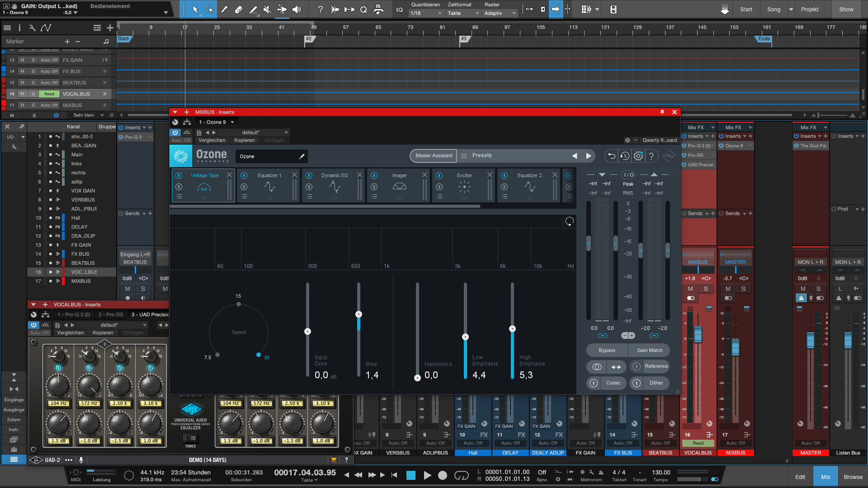Click Vergleichen in MIXBUS Inserts window
Viewport: 868px width, 488px height.
click(x=212, y=141)
